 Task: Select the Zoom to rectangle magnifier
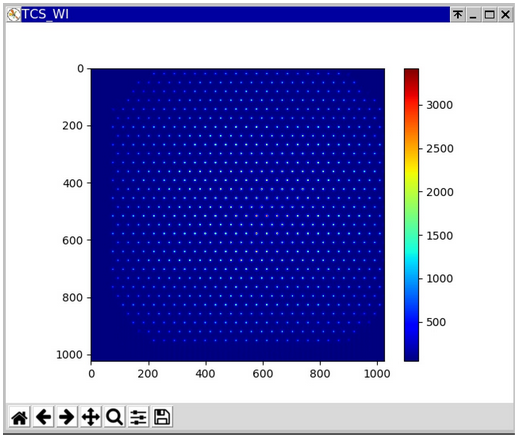pos(114,417)
